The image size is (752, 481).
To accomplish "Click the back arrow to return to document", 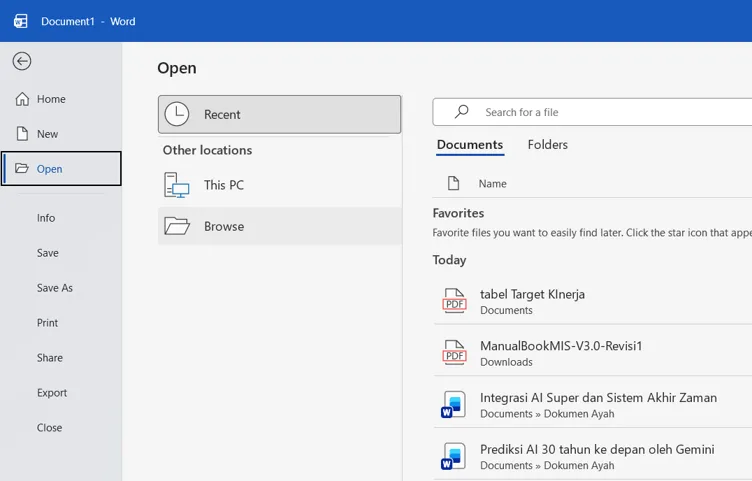I will (22, 61).
